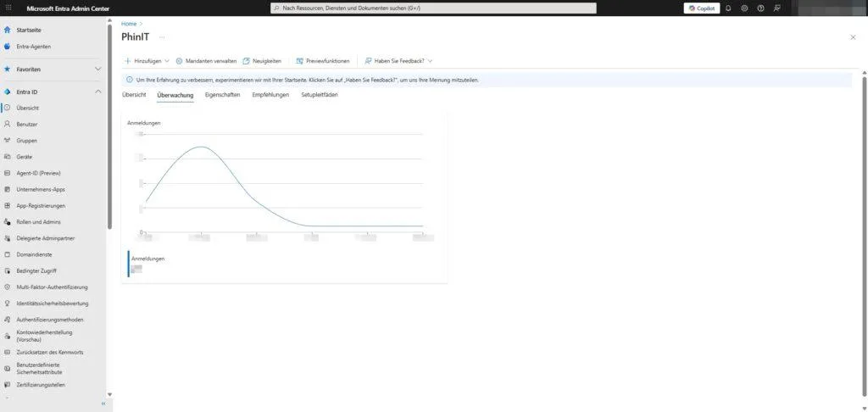This screenshot has height=412, width=868.
Task: Open the Copilot button
Action: [x=702, y=8]
